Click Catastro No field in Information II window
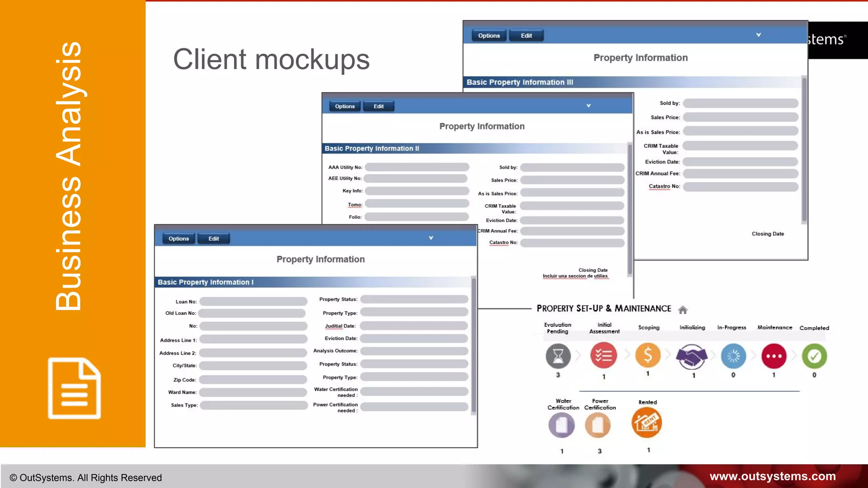This screenshot has height=488, width=868. 572,243
